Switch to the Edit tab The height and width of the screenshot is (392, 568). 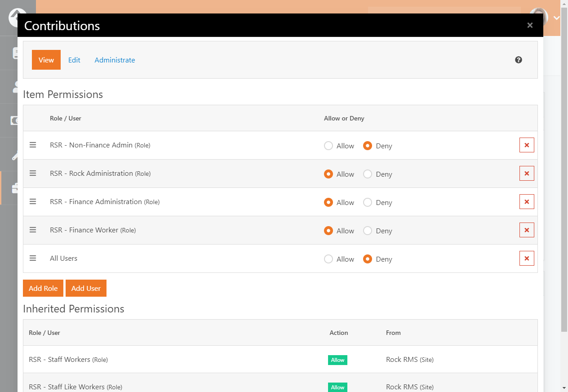[x=74, y=60]
